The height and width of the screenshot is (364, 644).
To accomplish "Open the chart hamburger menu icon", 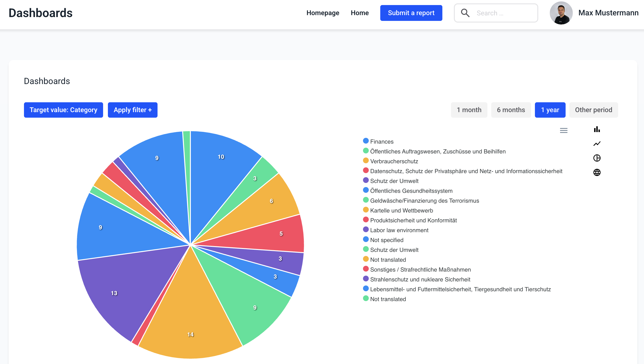I will [x=563, y=130].
